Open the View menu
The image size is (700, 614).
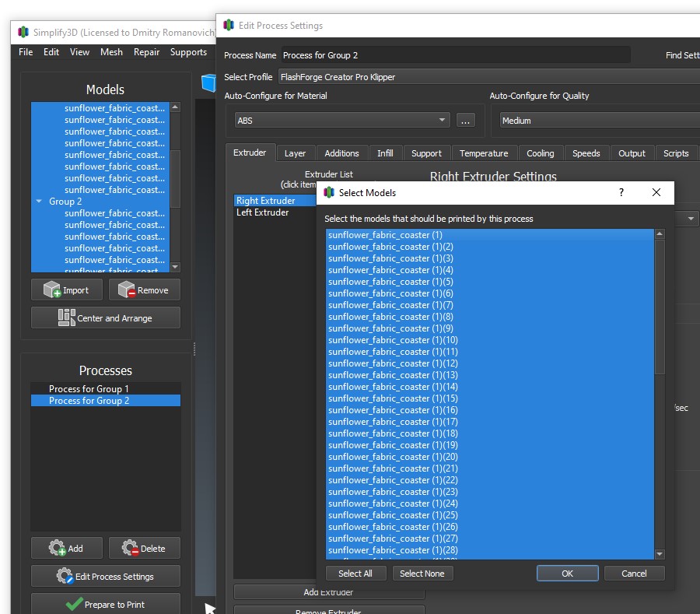coord(79,52)
